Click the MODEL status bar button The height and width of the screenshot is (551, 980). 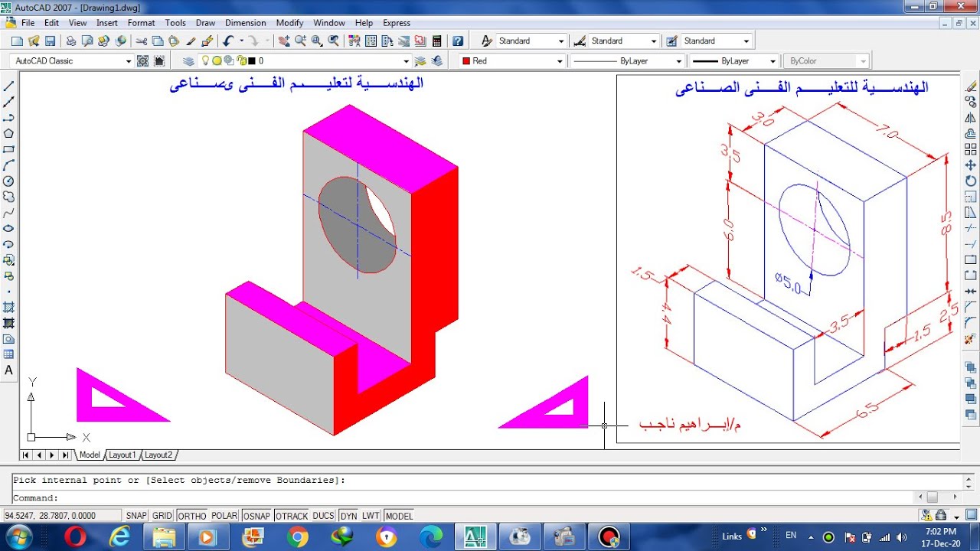(x=399, y=516)
